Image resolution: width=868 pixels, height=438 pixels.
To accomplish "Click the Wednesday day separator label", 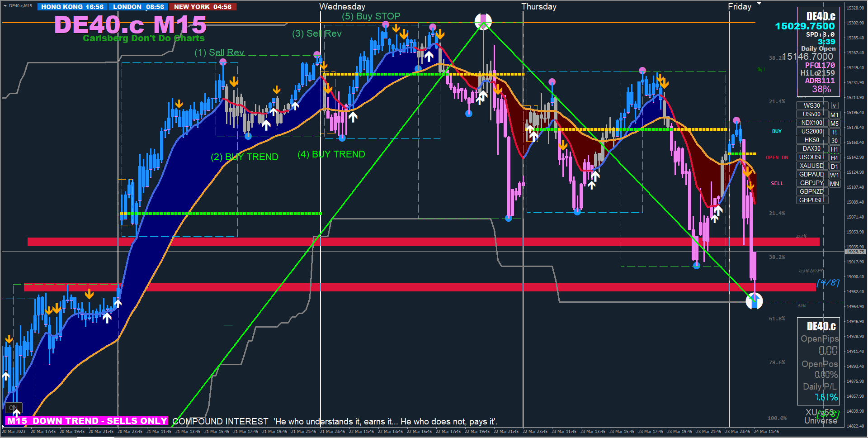I will pos(342,6).
